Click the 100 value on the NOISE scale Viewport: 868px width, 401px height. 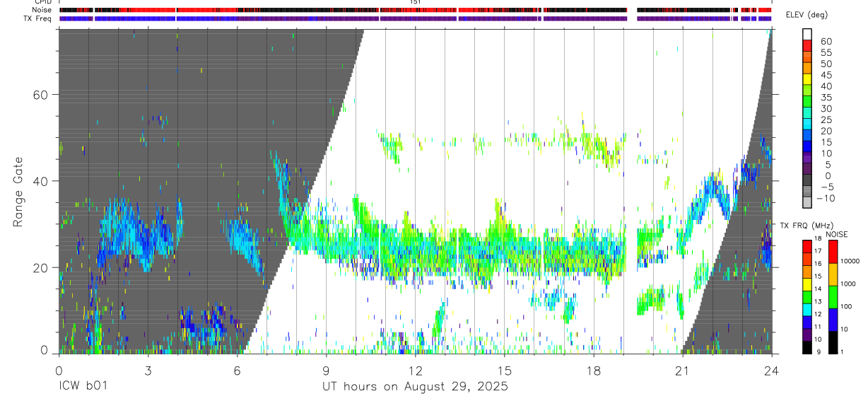(845, 306)
